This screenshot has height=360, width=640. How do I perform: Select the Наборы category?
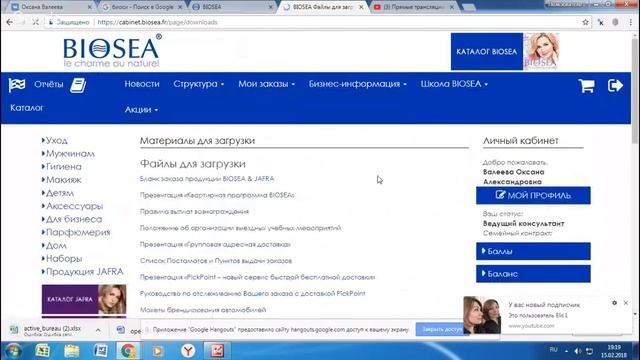coord(64,258)
